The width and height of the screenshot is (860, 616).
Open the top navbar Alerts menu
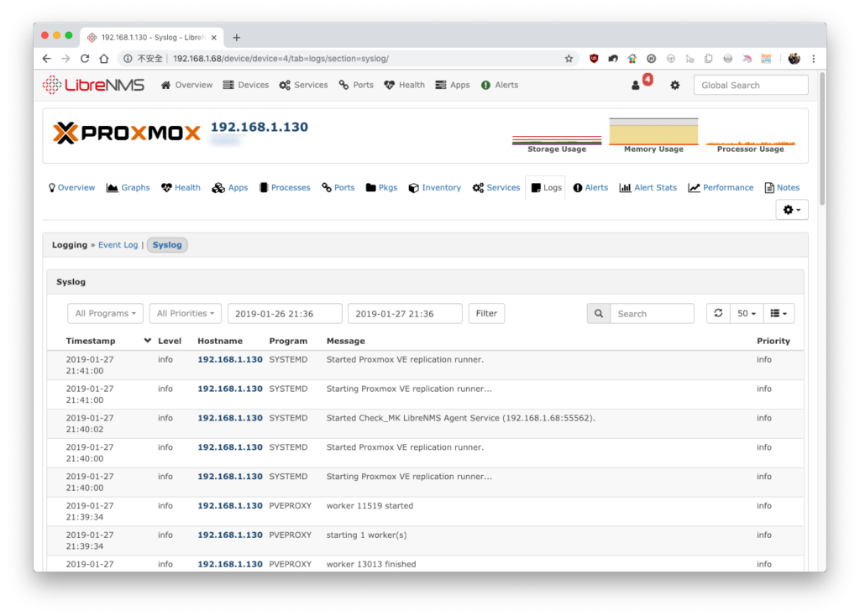500,85
